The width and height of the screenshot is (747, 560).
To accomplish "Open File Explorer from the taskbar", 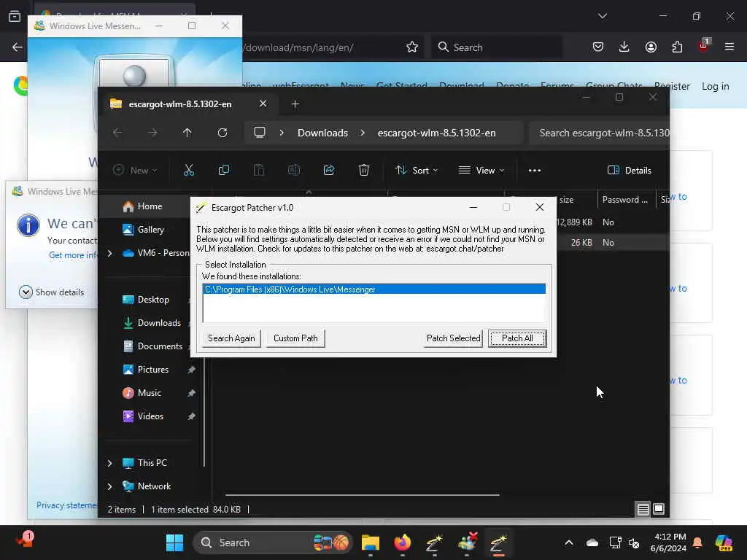I will tap(370, 542).
